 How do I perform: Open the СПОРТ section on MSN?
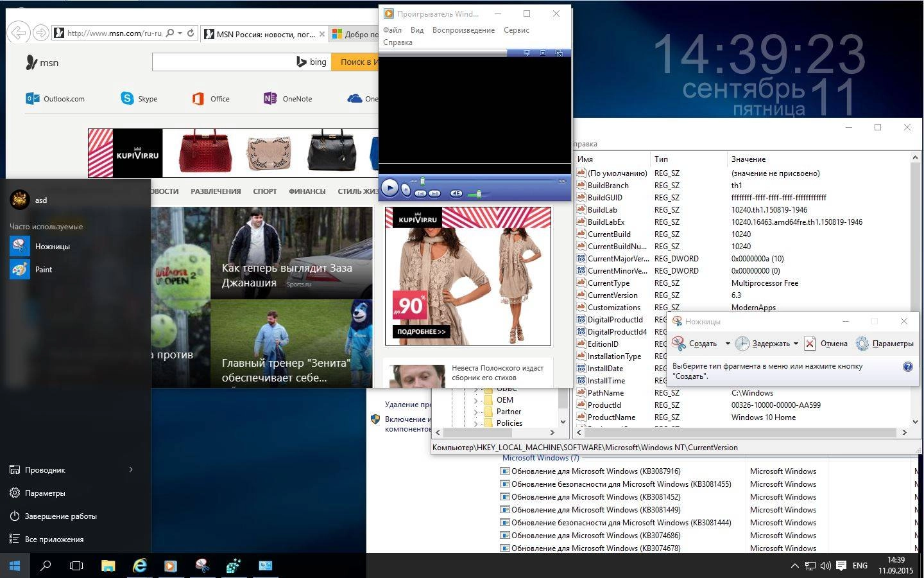[265, 191]
